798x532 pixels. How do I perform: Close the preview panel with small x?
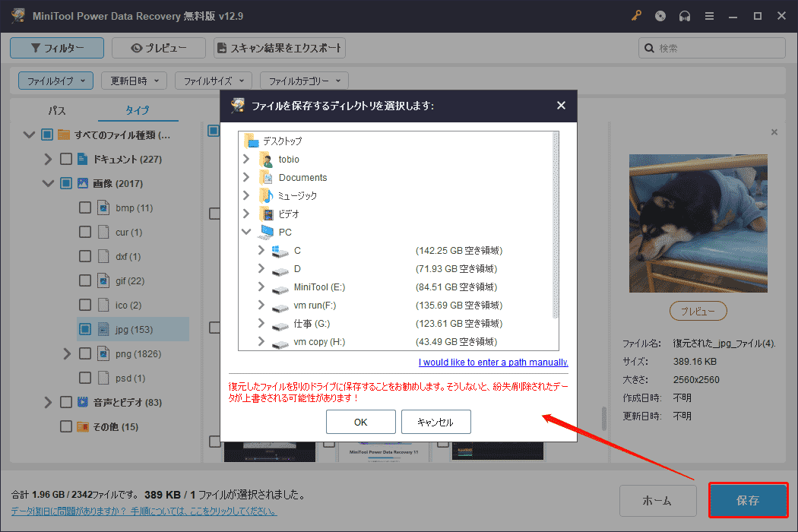point(774,132)
